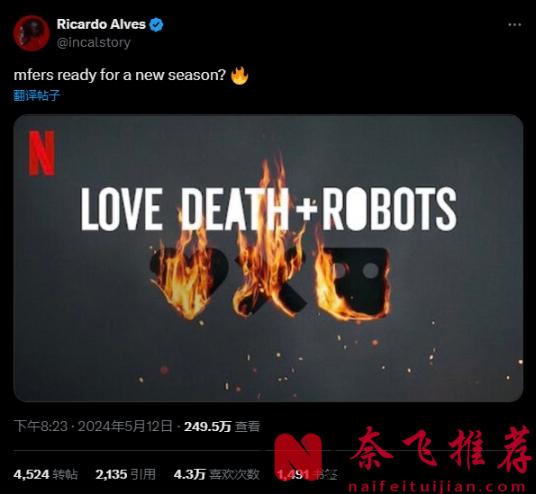Open the Love Death + Robots image

tap(268, 258)
